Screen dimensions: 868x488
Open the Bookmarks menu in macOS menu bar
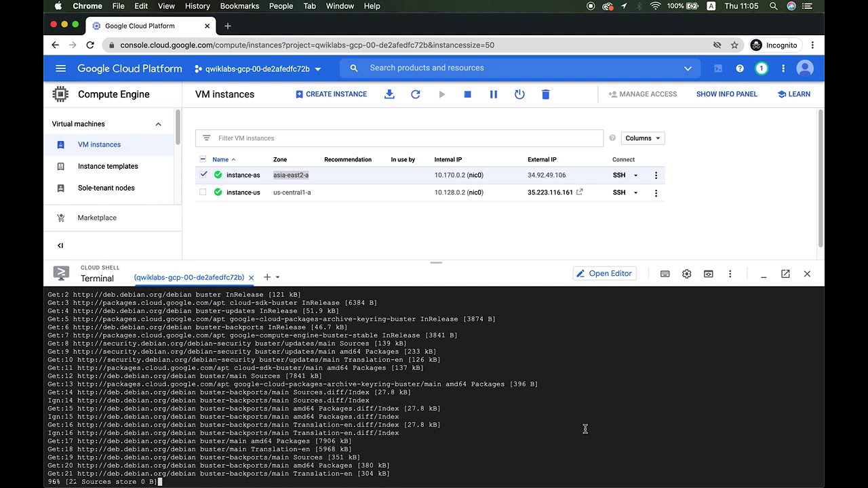(239, 6)
